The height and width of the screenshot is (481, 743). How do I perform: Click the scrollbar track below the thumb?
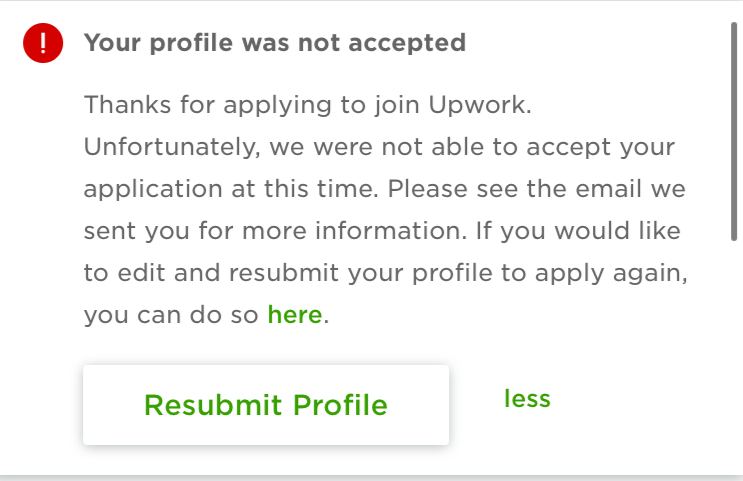734,355
